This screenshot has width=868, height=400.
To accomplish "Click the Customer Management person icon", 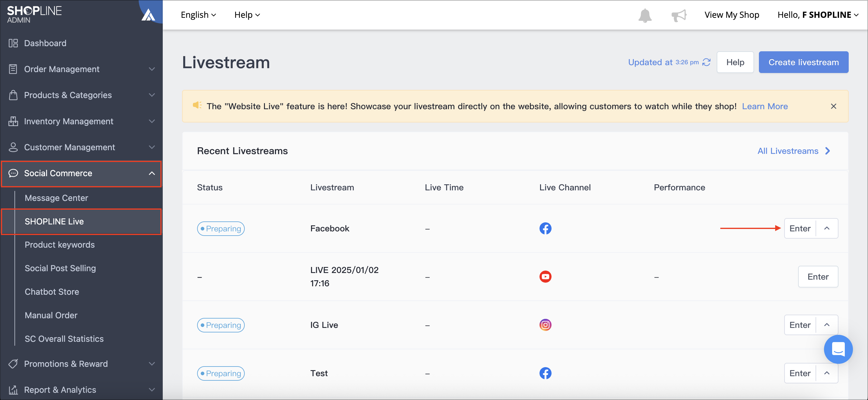I will pos(13,147).
